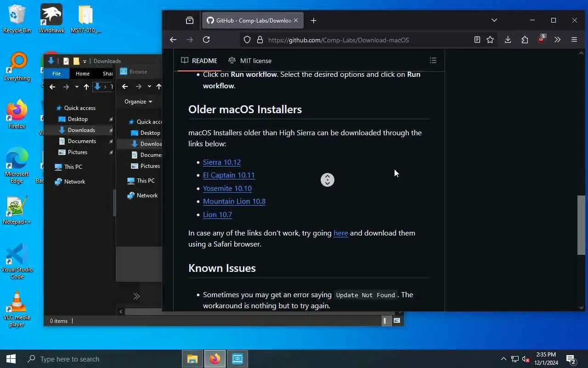This screenshot has width=588, height=368.
Task: Open Firefox View in the tab bar
Action: 190,20
